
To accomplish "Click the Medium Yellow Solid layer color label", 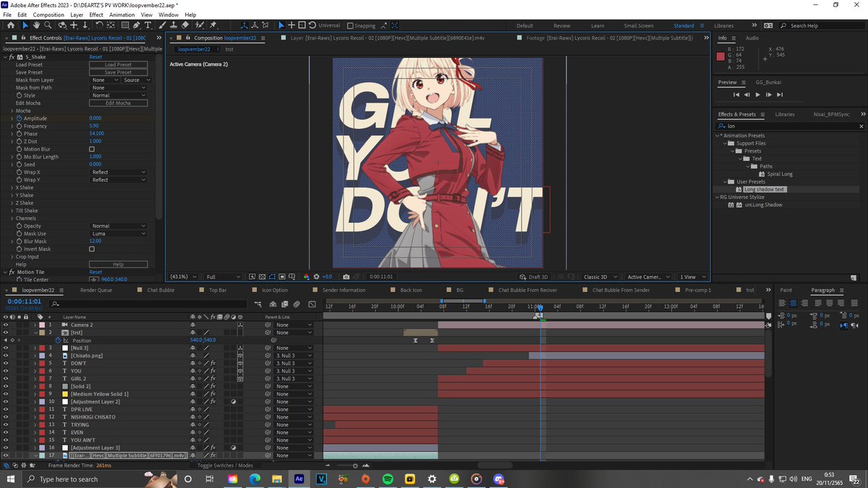I will (x=41, y=394).
